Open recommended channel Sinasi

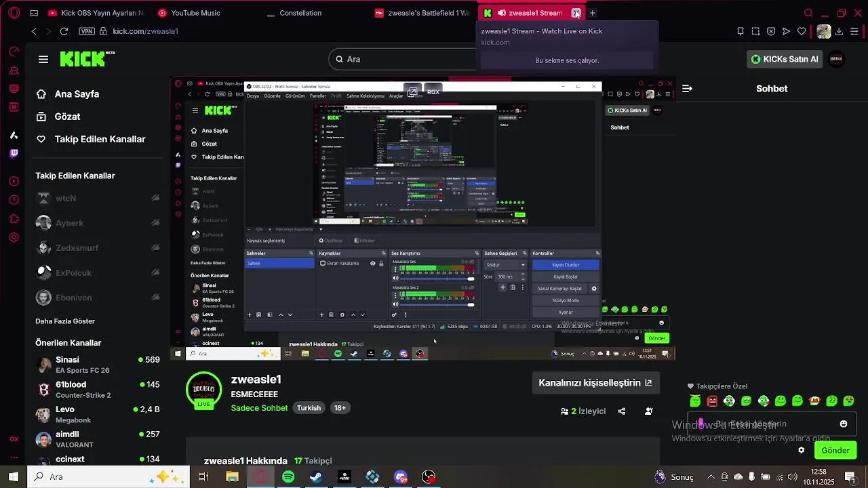tap(98, 365)
